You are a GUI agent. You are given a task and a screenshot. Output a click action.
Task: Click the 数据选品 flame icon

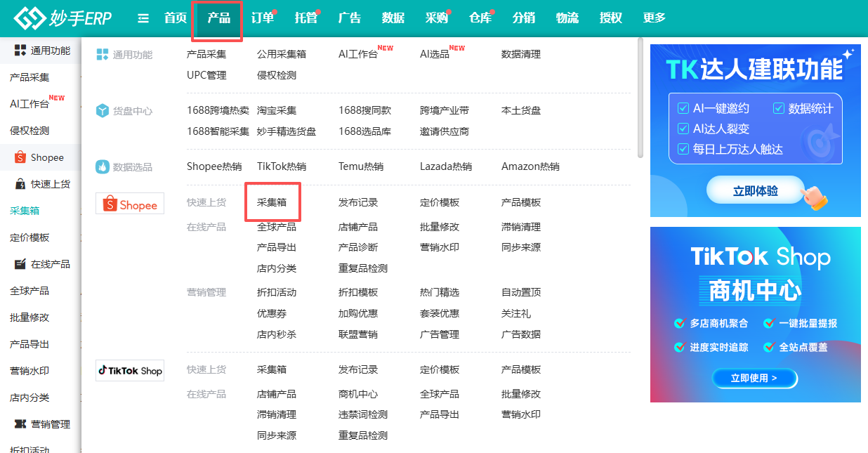click(103, 167)
